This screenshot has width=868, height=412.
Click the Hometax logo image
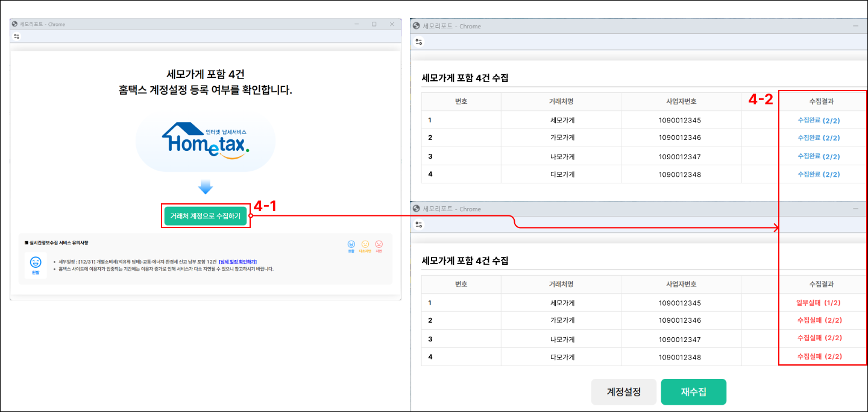[x=206, y=142]
